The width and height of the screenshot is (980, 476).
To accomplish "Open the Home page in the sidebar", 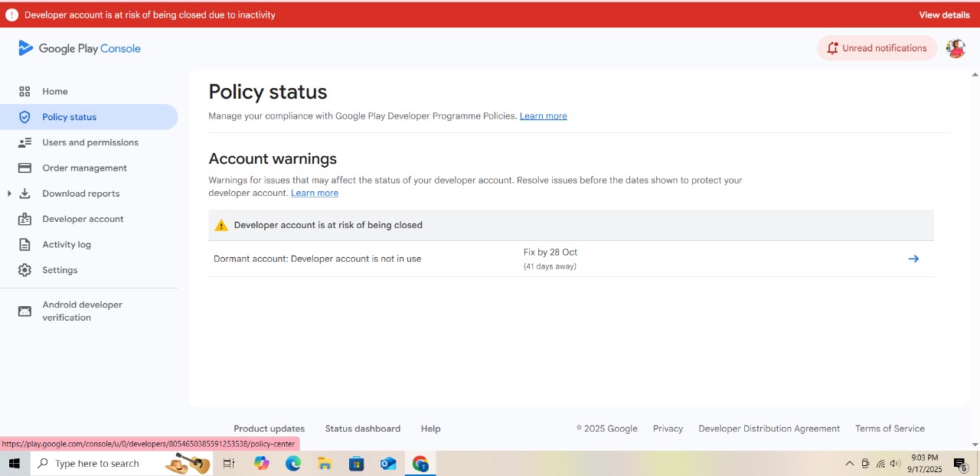I will coord(54,91).
